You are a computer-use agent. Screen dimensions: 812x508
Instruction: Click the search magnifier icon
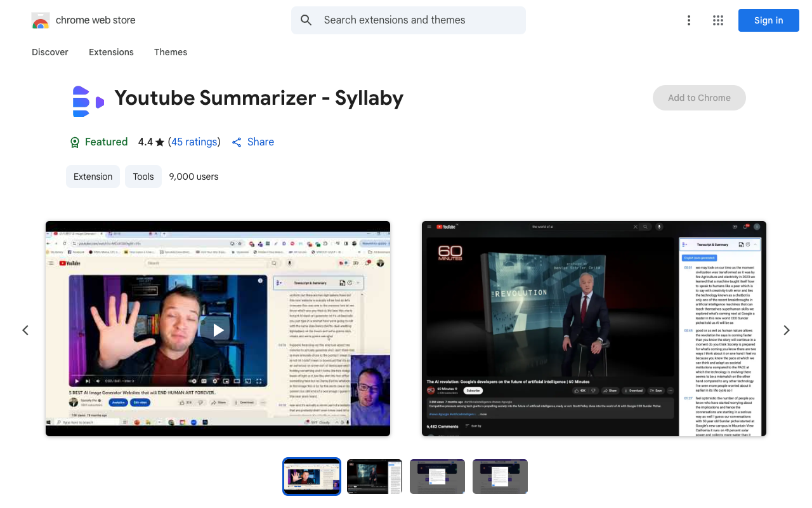tap(306, 20)
